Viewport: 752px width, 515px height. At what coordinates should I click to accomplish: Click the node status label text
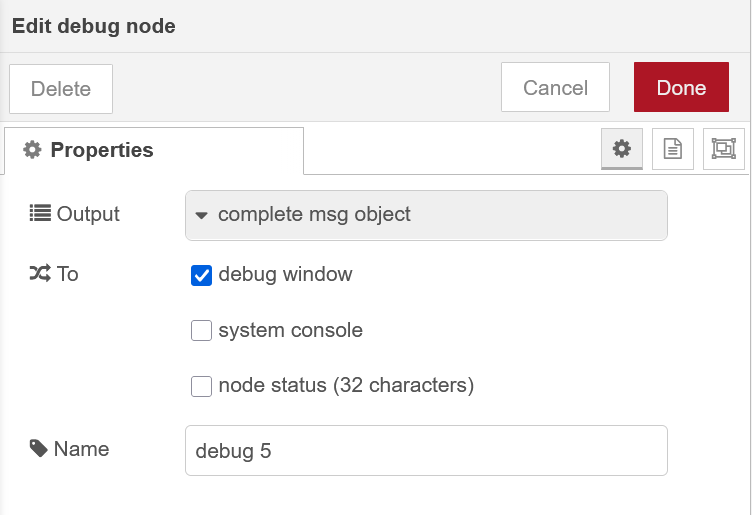pos(345,385)
